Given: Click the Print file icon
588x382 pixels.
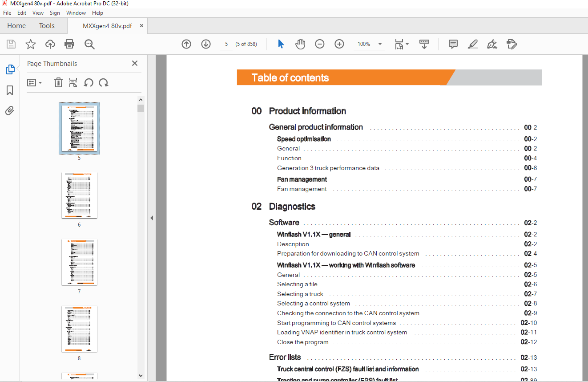Looking at the screenshot, I should point(69,44).
